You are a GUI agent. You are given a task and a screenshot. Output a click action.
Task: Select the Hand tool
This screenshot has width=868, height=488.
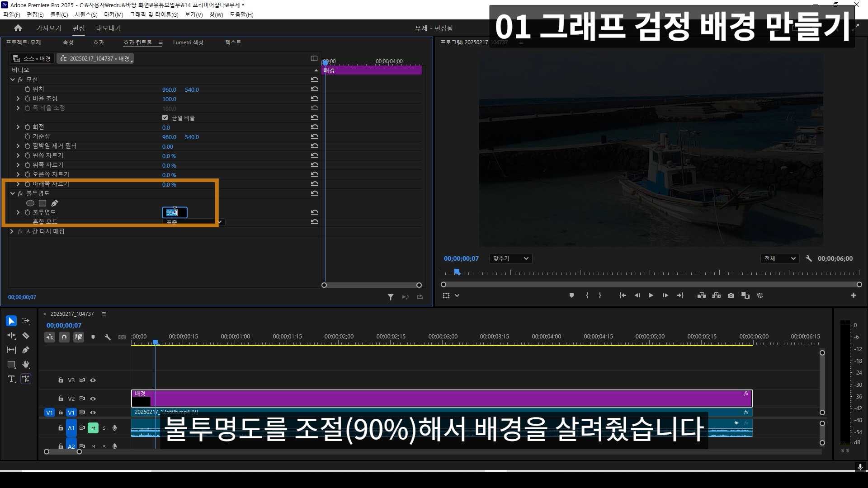pos(26,364)
